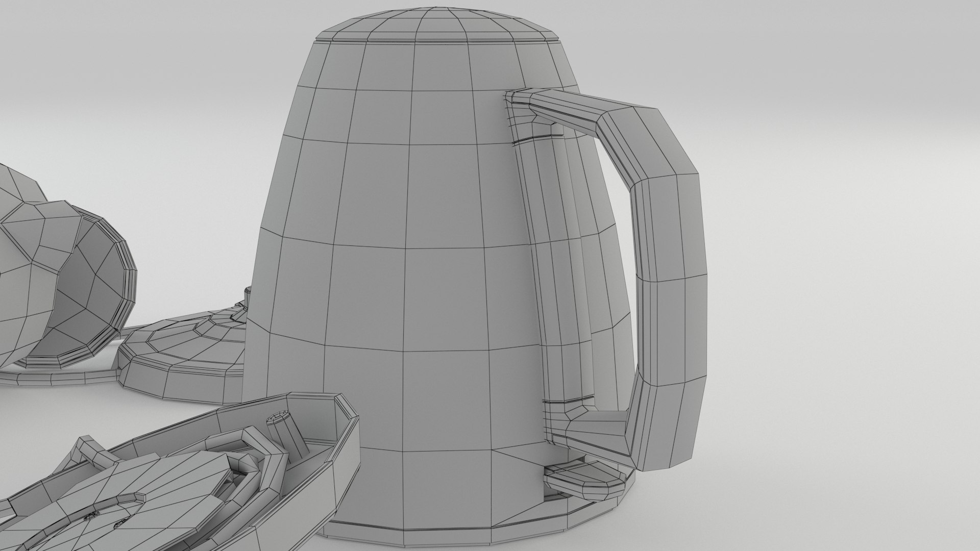Select the center of the kettle body
Viewport: 980px width, 551px height.
click(408, 286)
